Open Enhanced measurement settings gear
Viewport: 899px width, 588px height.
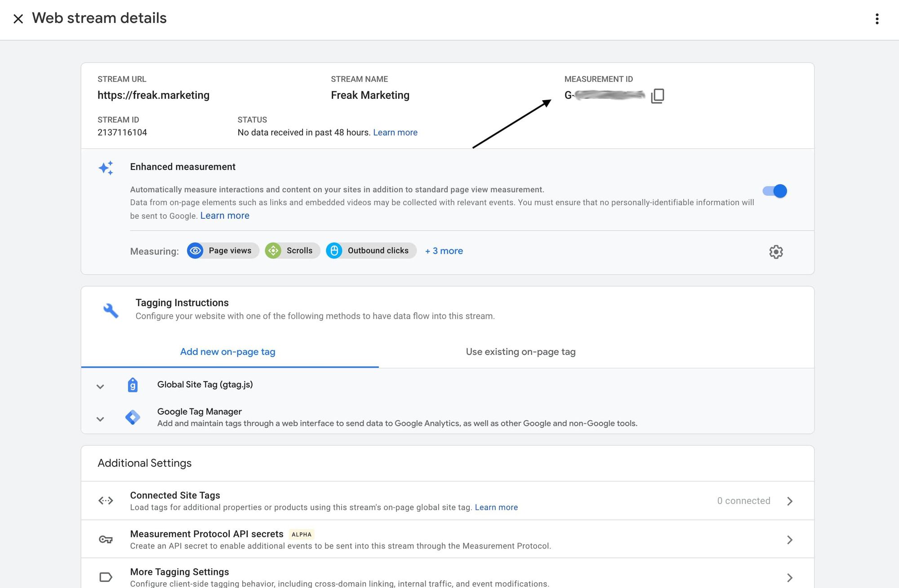click(x=776, y=252)
